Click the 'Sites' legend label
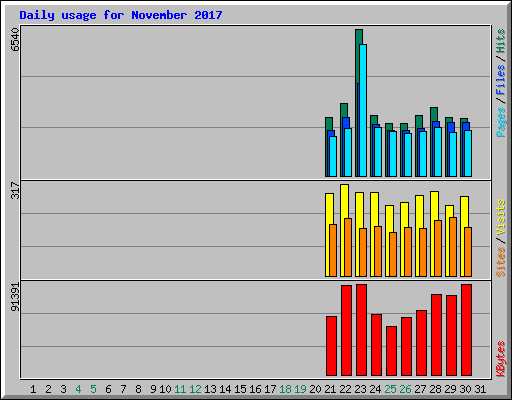Image resolution: width=512 pixels, height=400 pixels. pos(501,262)
